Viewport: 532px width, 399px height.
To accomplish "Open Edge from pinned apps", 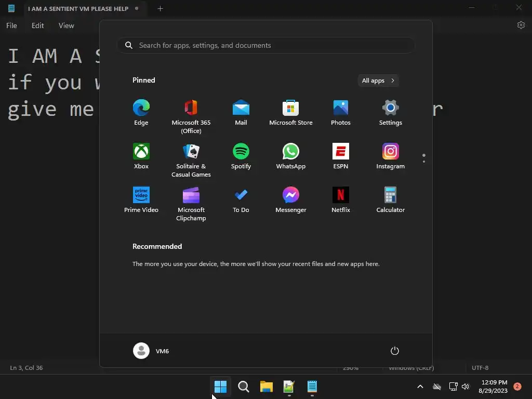I will click(141, 113).
